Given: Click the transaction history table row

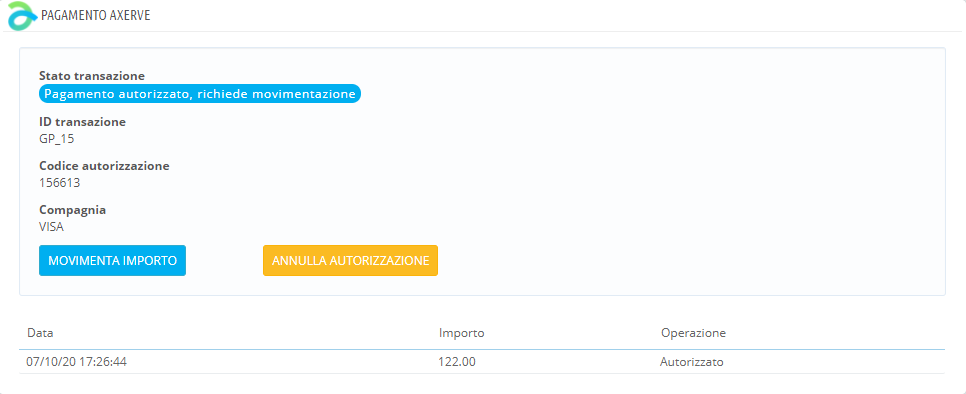Looking at the screenshot, I should (482, 362).
